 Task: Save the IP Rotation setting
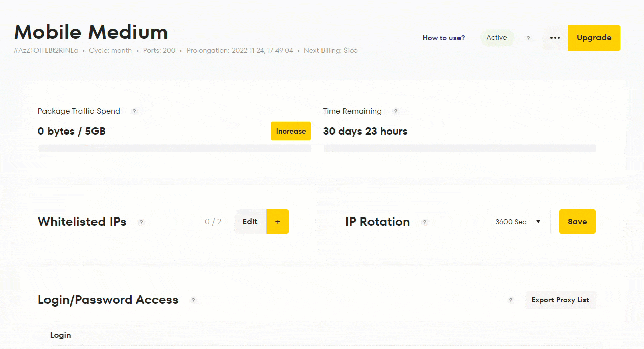click(x=577, y=222)
